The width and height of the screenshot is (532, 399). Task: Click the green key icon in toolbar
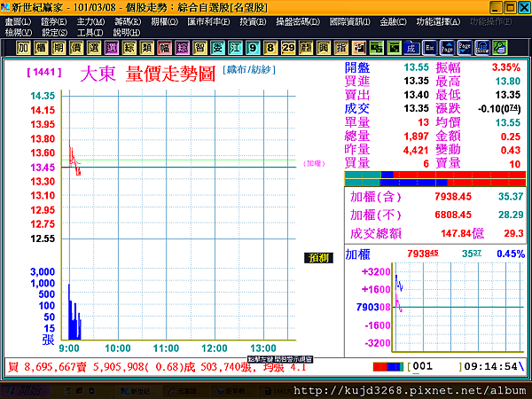[500, 48]
